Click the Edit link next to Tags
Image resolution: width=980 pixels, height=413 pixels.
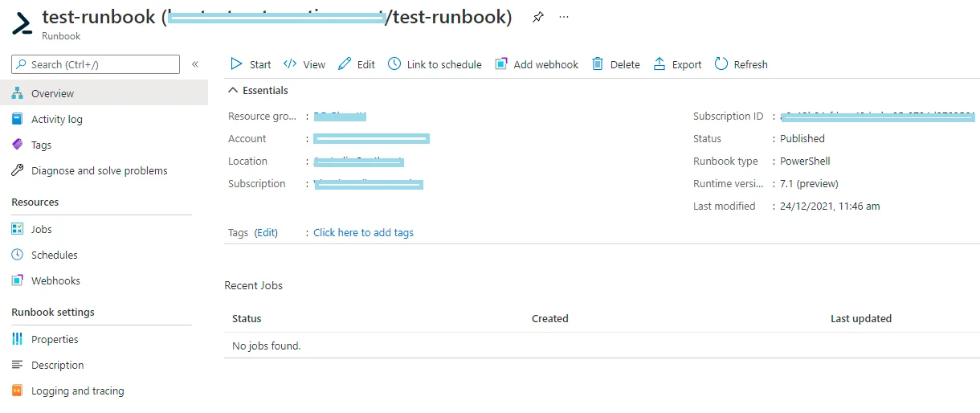(x=266, y=233)
